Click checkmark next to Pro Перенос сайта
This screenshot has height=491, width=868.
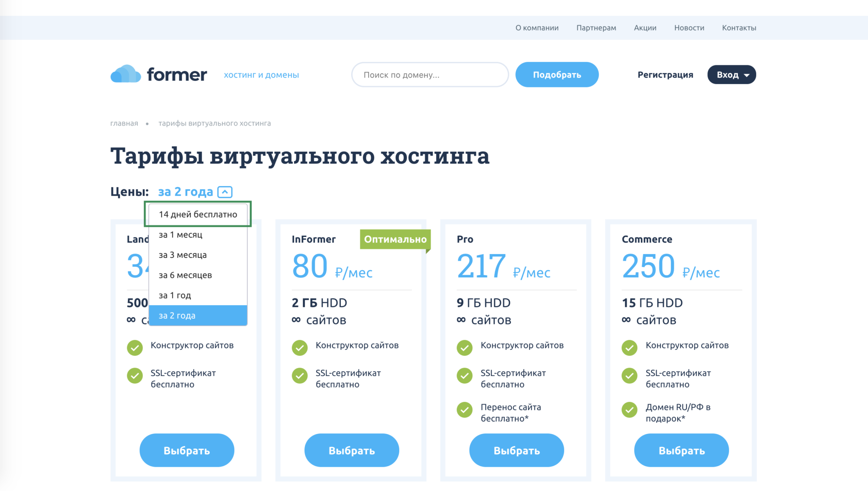(x=465, y=410)
